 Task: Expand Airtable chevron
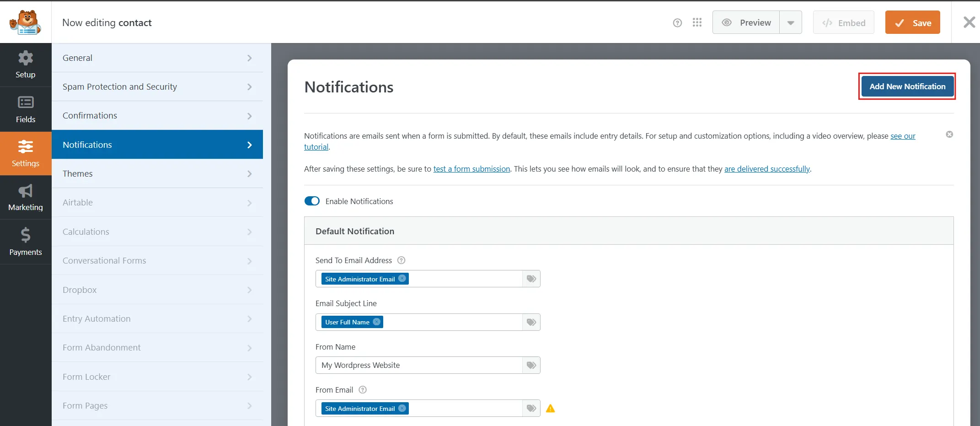(x=250, y=203)
